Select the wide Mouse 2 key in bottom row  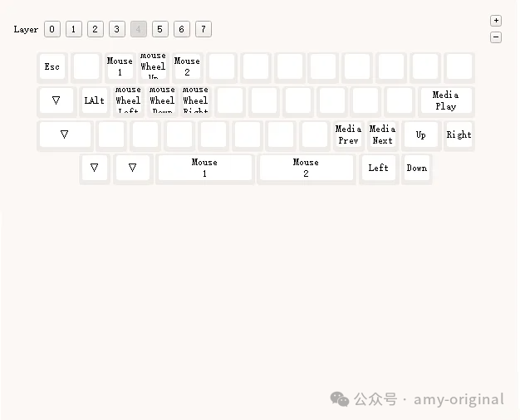[x=306, y=168]
